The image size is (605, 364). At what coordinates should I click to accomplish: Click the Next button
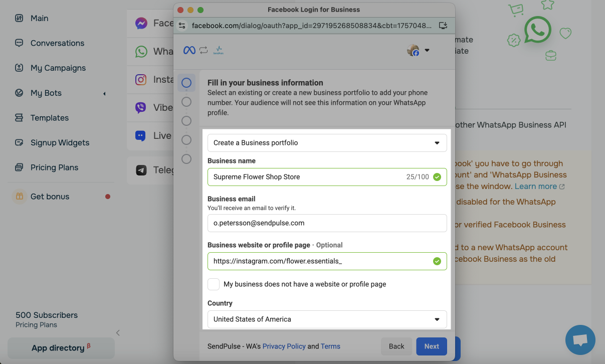coord(431,346)
